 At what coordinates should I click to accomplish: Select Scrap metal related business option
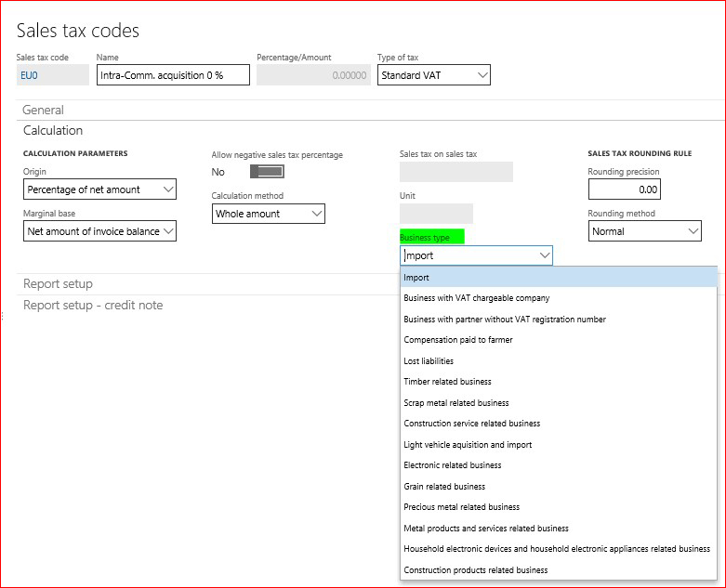559,403
